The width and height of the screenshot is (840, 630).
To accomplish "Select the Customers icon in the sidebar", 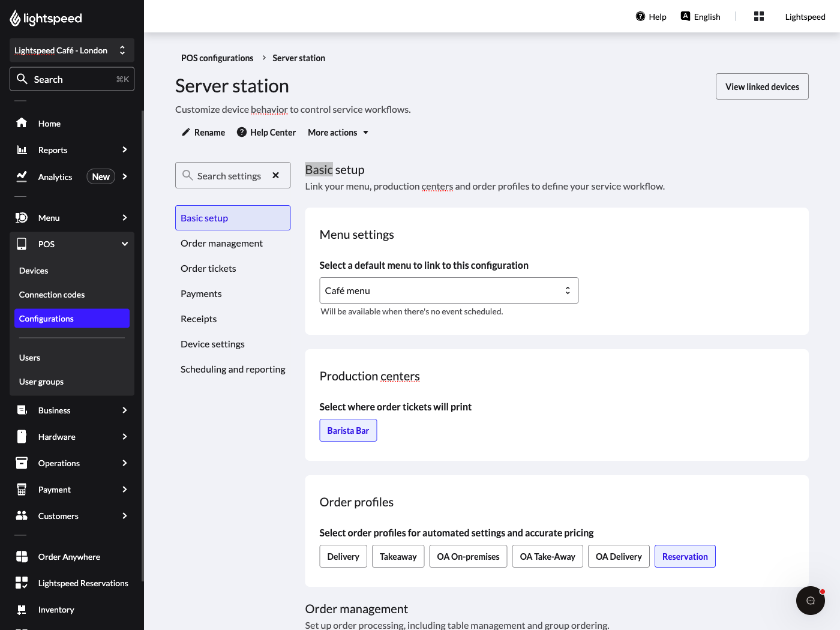I will click(22, 515).
